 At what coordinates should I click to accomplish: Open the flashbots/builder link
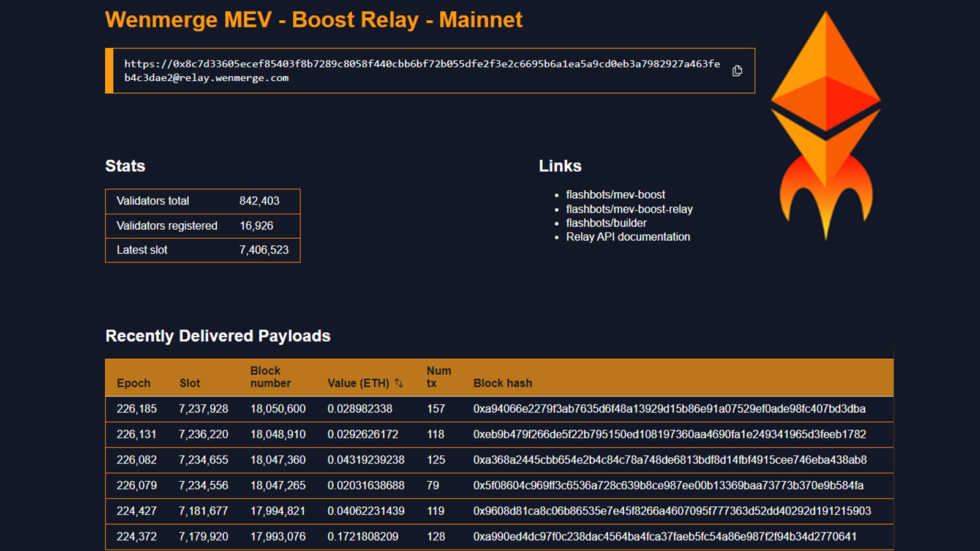[606, 223]
